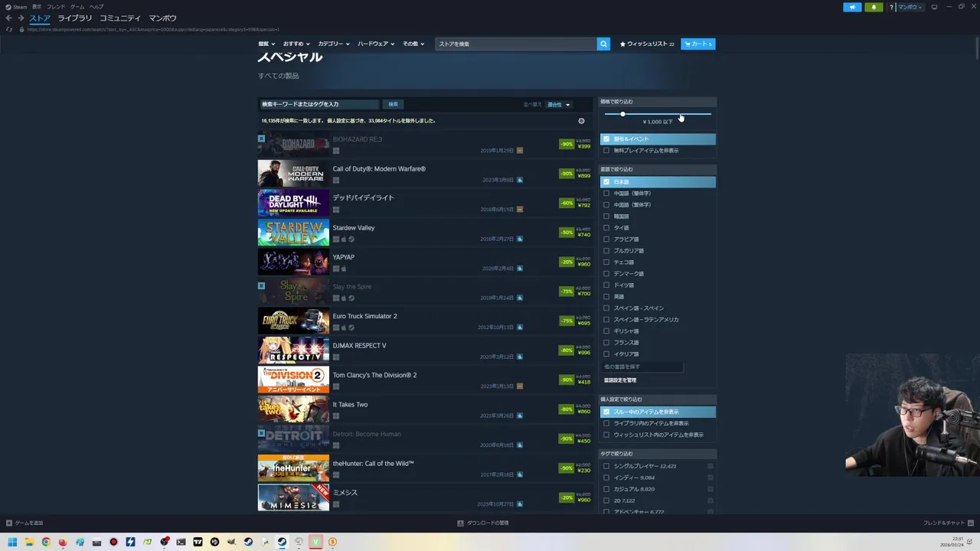Uncheck hide ignored items option
This screenshot has height=551, width=980.
606,412
